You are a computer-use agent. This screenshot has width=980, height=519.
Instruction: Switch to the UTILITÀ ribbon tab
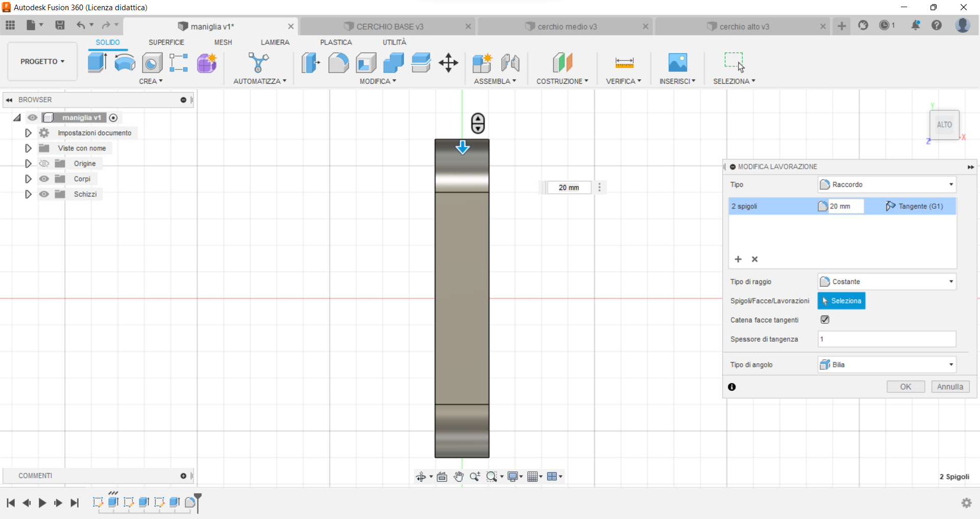coord(395,42)
